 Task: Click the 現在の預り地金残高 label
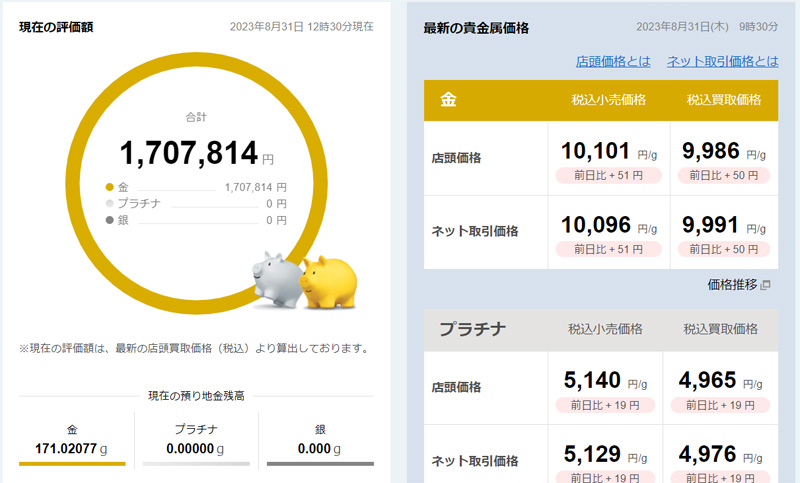(196, 396)
